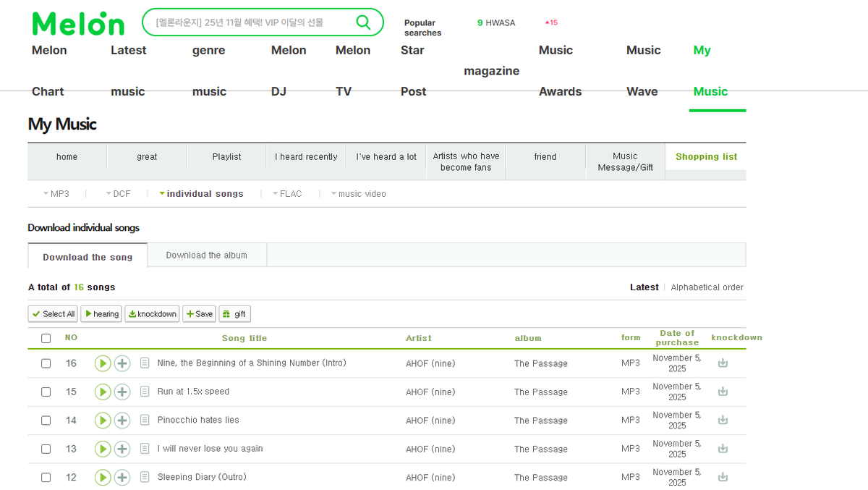Check the box for 'Sleeping Diary (Outro)'
This screenshot has height=490, width=868.
click(x=46, y=478)
